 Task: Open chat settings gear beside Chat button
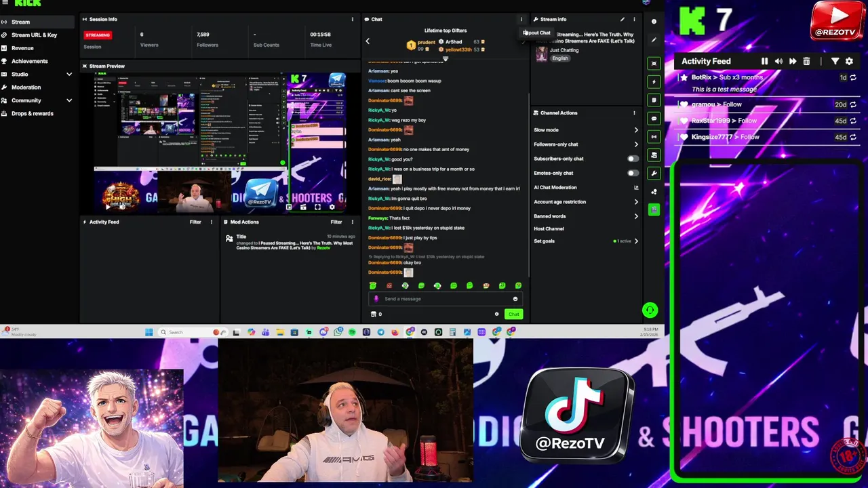click(496, 314)
